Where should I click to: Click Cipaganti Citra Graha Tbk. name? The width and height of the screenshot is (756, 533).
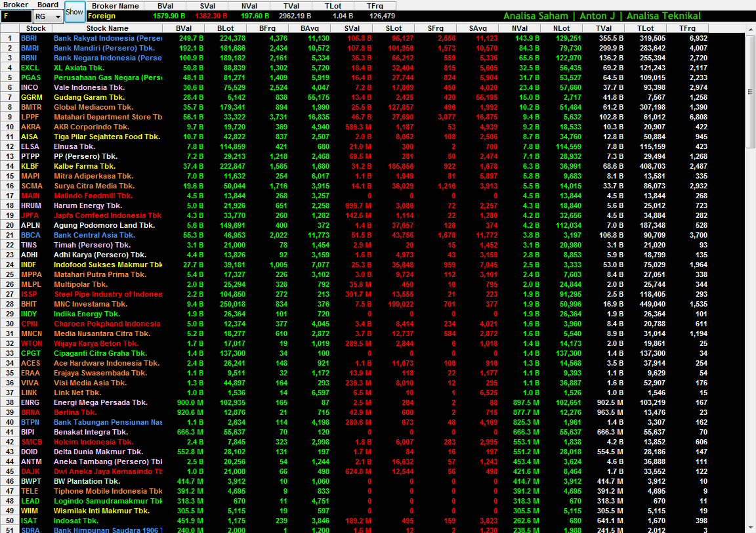[x=100, y=354]
